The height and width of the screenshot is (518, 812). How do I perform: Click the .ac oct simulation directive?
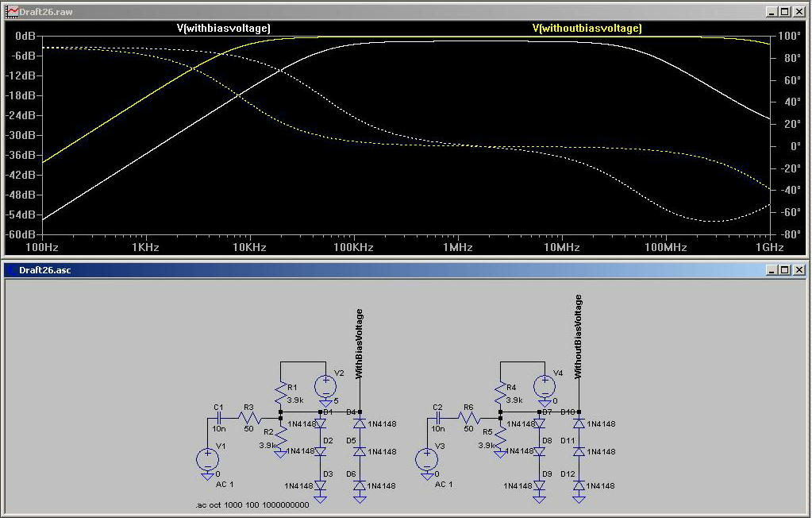click(x=252, y=504)
